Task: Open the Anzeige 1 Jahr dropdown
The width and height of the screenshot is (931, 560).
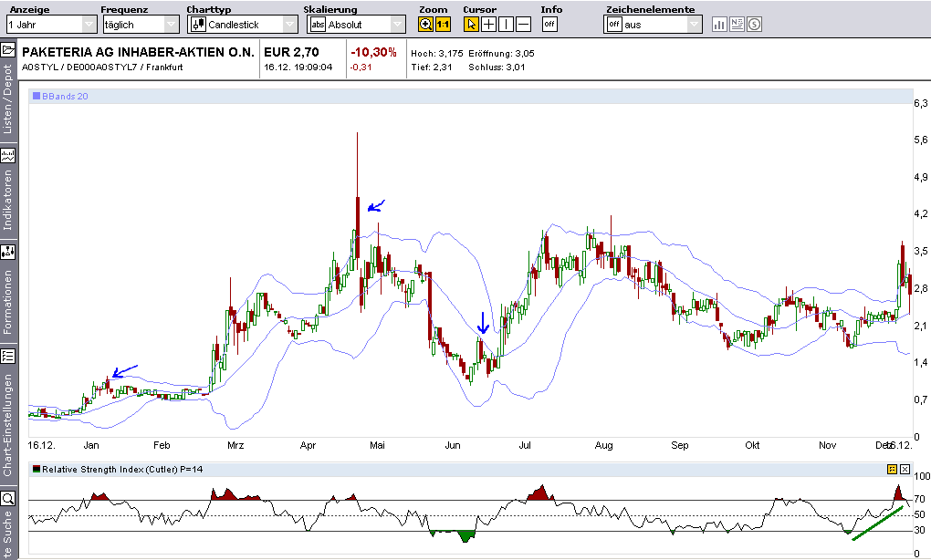Action: point(51,25)
